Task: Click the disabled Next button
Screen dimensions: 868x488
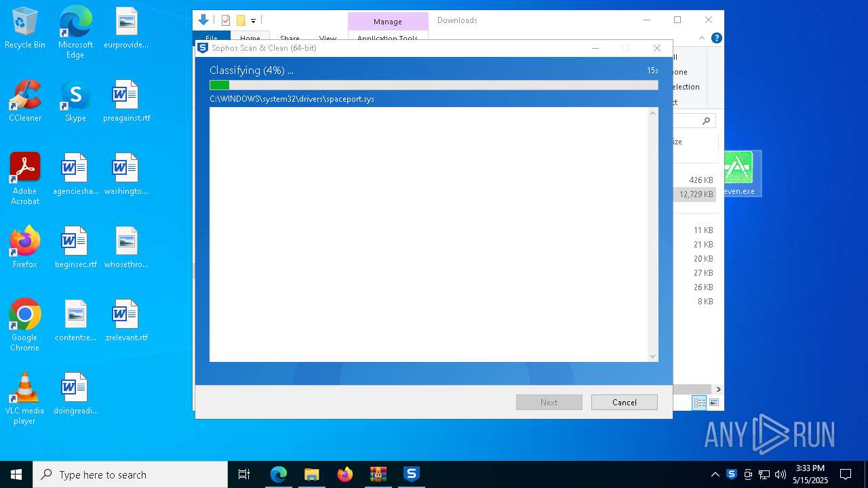Action: 549,402
